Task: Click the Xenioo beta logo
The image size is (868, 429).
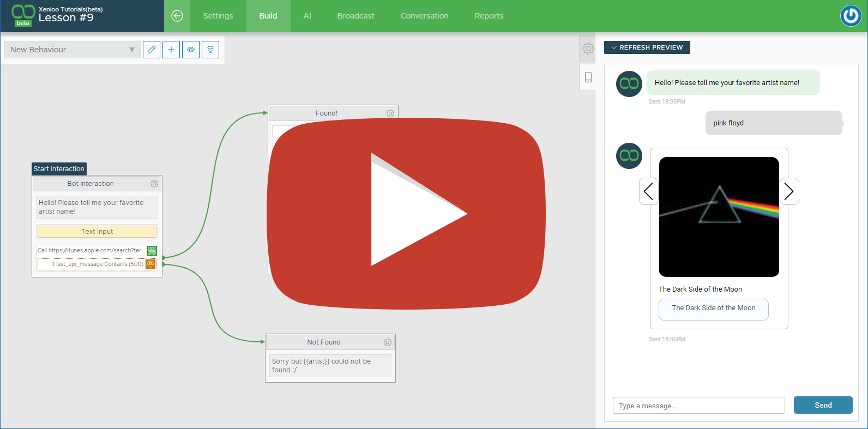Action: pyautogui.click(x=23, y=15)
